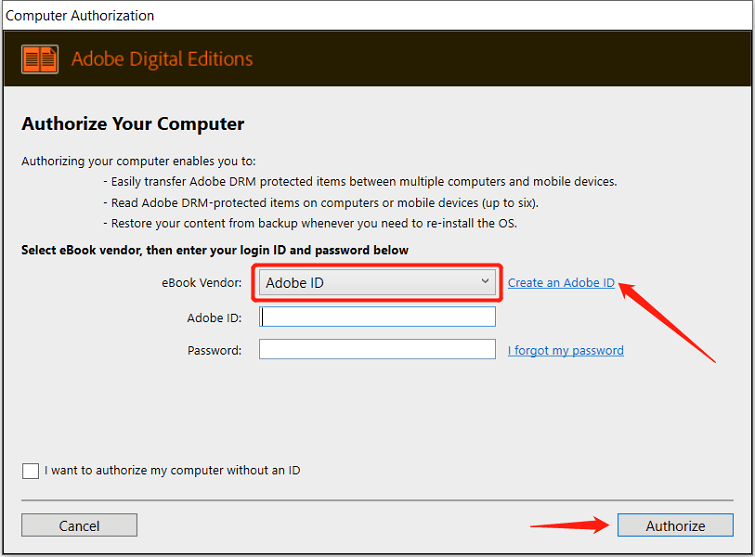
Task: Enable authorizing my computer without an ID
Action: point(30,470)
